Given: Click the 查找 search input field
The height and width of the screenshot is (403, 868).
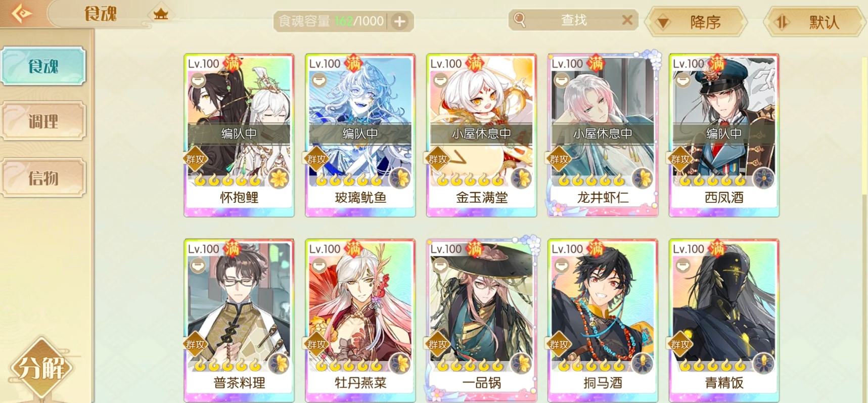Looking at the screenshot, I should [573, 20].
